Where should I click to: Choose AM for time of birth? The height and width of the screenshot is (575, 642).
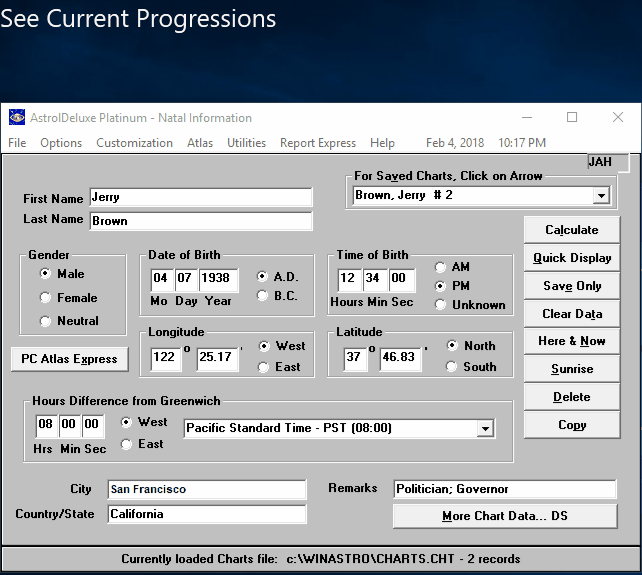click(441, 267)
